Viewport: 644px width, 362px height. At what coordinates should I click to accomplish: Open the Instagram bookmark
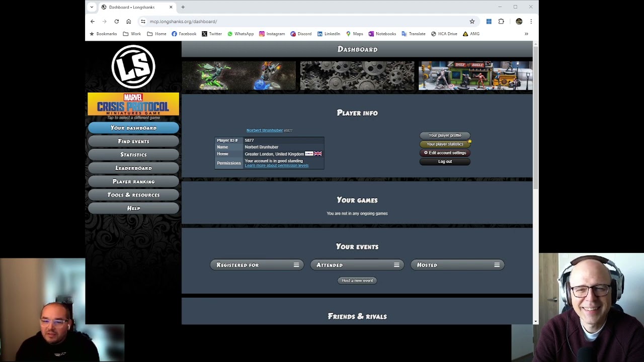272,34
